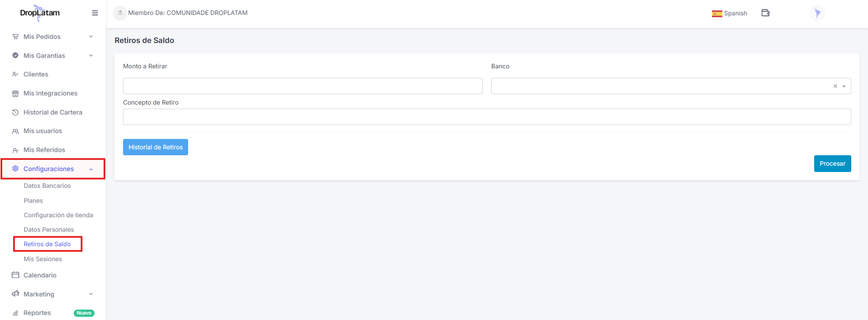Click the Historial de Retiros button
The image size is (868, 320).
(155, 147)
